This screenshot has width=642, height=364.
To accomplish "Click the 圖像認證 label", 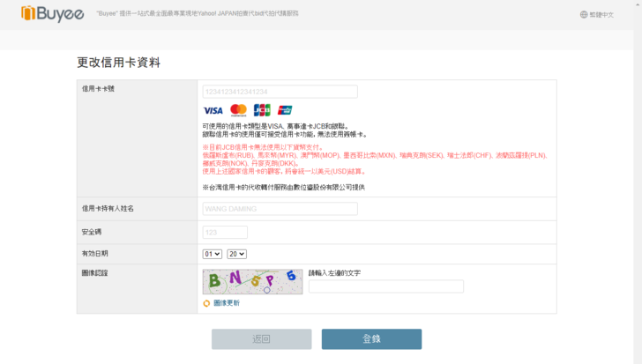I will tap(95, 273).
